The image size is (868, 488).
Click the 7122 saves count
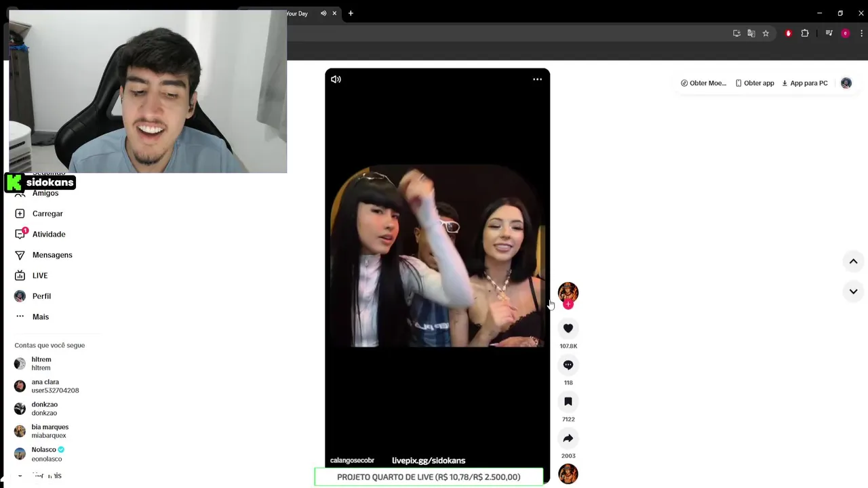coord(568,420)
